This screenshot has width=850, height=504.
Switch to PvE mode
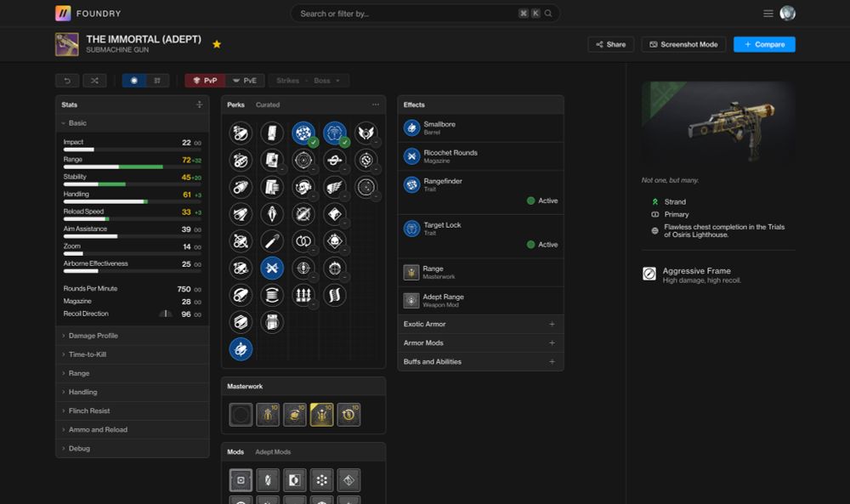click(245, 81)
